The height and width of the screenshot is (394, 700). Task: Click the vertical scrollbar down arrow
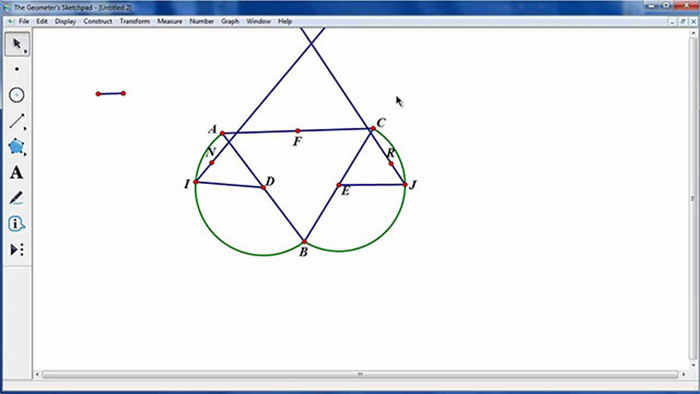tap(693, 365)
